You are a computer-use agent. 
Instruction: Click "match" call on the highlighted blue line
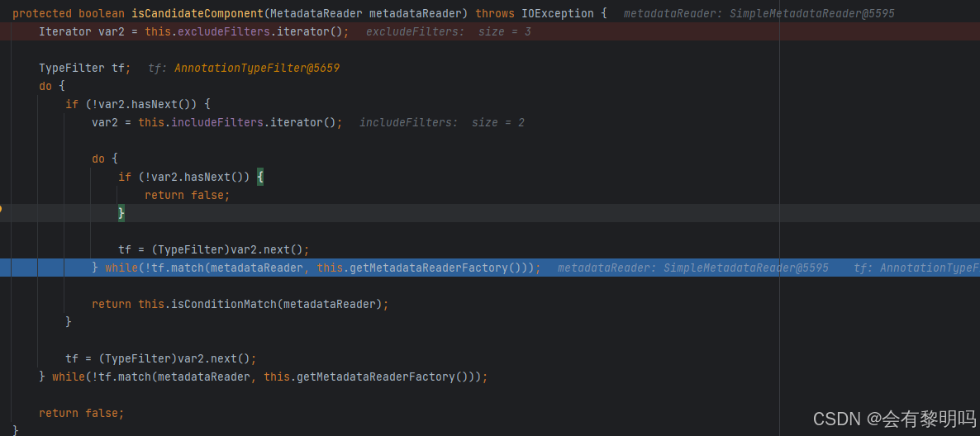(188, 268)
